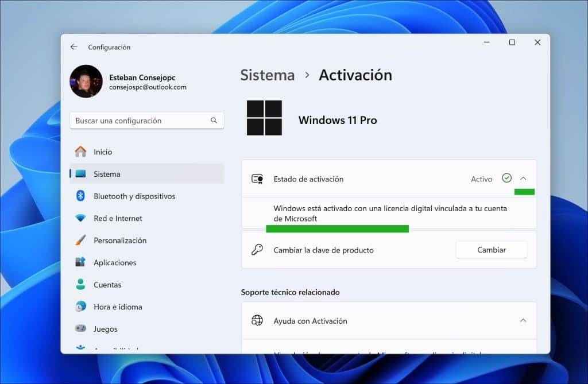Click the Windows 11 Pro edition text
The height and width of the screenshot is (384, 588).
(338, 120)
